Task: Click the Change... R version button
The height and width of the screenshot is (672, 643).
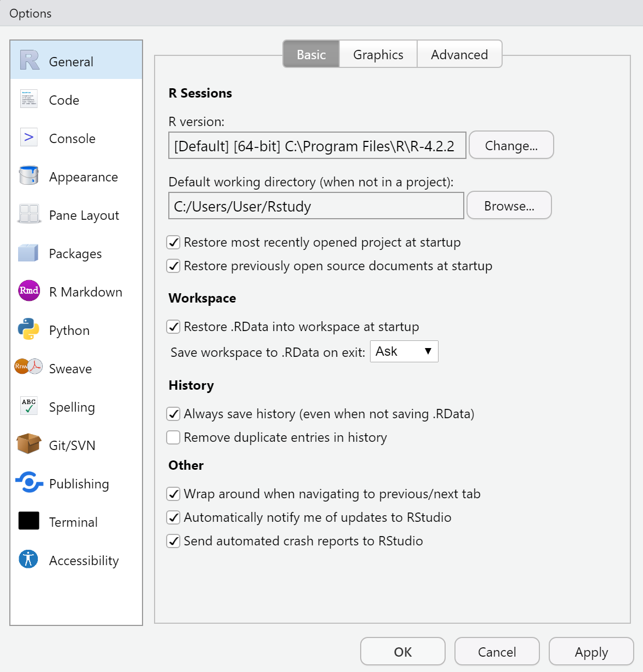Action: [x=511, y=145]
